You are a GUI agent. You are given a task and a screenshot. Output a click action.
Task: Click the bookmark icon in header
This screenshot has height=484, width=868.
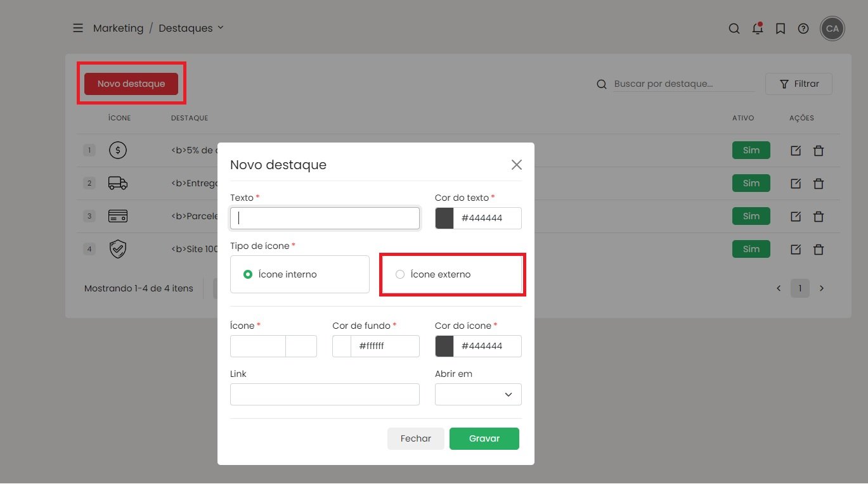781,29
